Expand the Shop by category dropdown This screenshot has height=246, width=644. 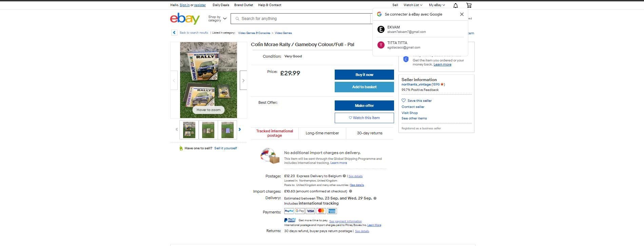click(217, 19)
